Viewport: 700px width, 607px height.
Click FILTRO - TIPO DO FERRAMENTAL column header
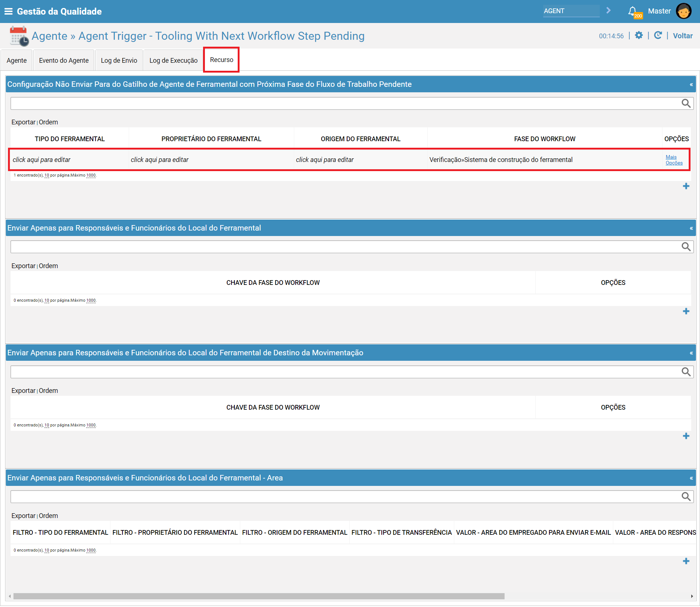pos(60,533)
